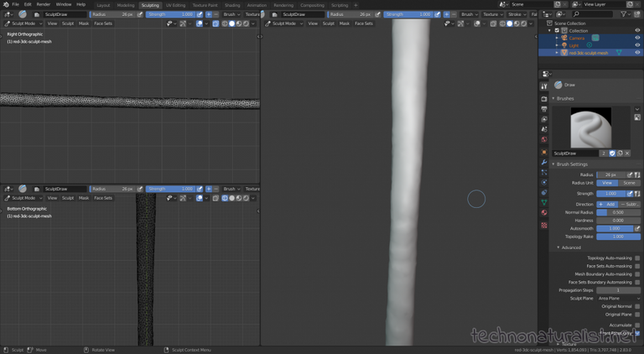Set Radius Unit to Scene
The image size is (644, 354).
[x=629, y=183]
